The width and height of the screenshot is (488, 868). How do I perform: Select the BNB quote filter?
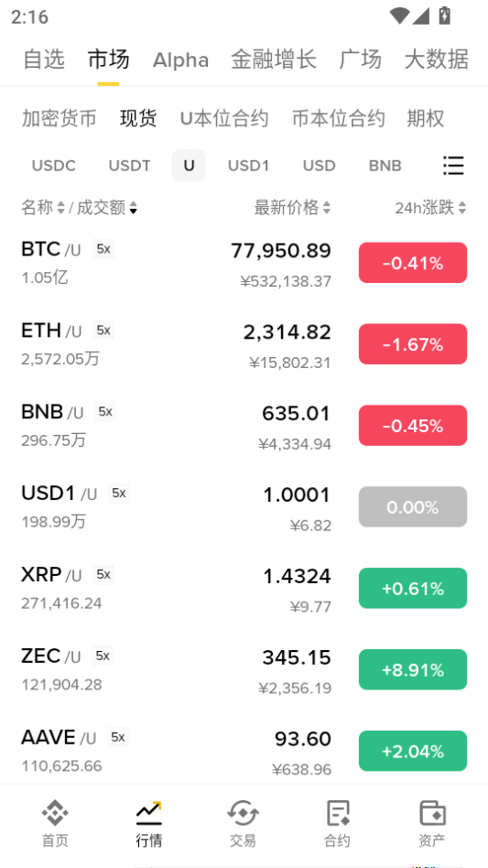(385, 166)
